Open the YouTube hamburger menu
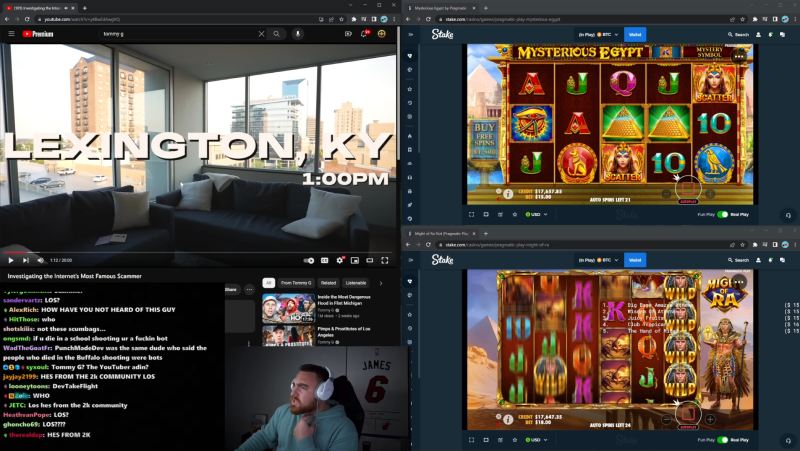 coord(11,34)
